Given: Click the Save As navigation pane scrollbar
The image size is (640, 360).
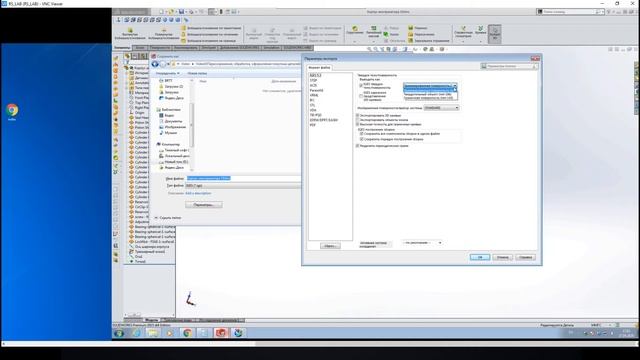Looking at the screenshot, I should [192, 124].
